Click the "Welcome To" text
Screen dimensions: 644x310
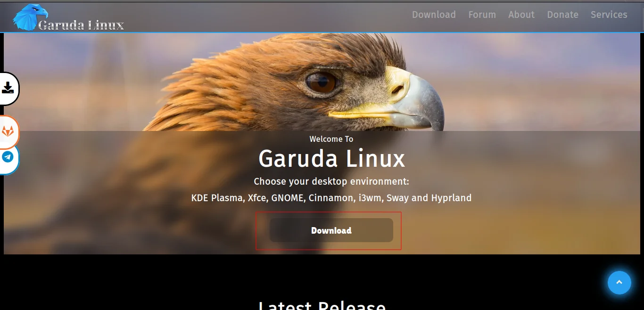tap(331, 139)
